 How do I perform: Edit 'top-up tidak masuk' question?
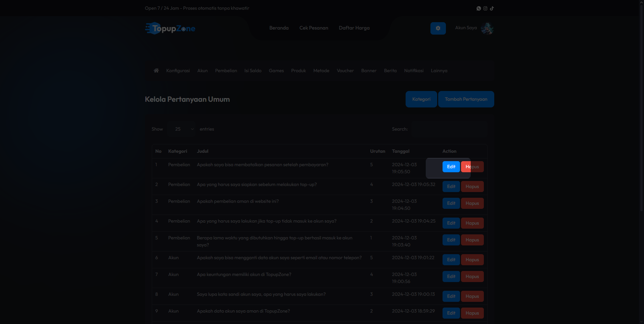[451, 223]
